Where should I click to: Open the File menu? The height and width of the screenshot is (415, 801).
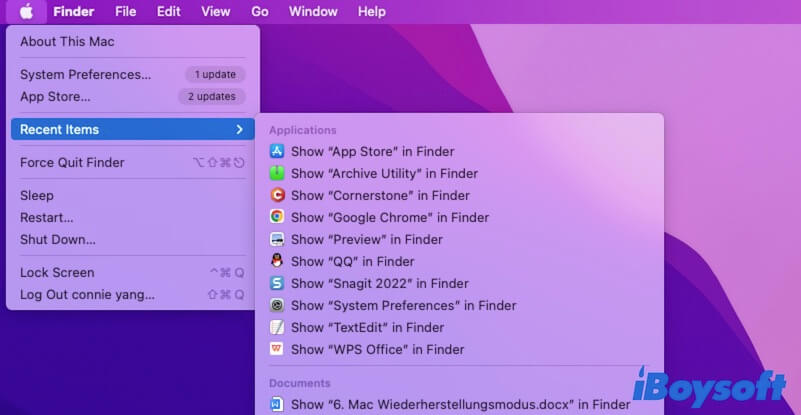(126, 11)
